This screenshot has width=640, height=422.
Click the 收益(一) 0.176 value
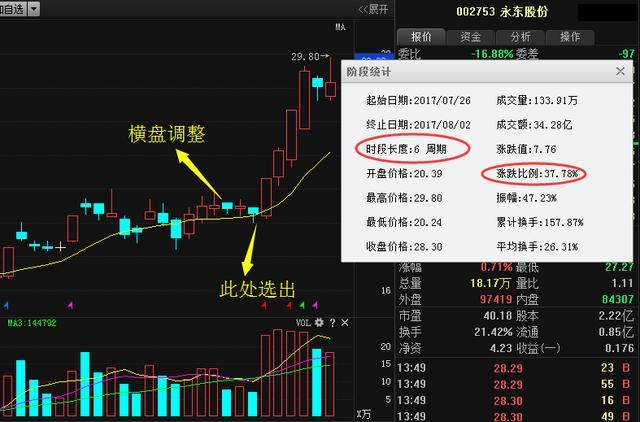[619, 348]
